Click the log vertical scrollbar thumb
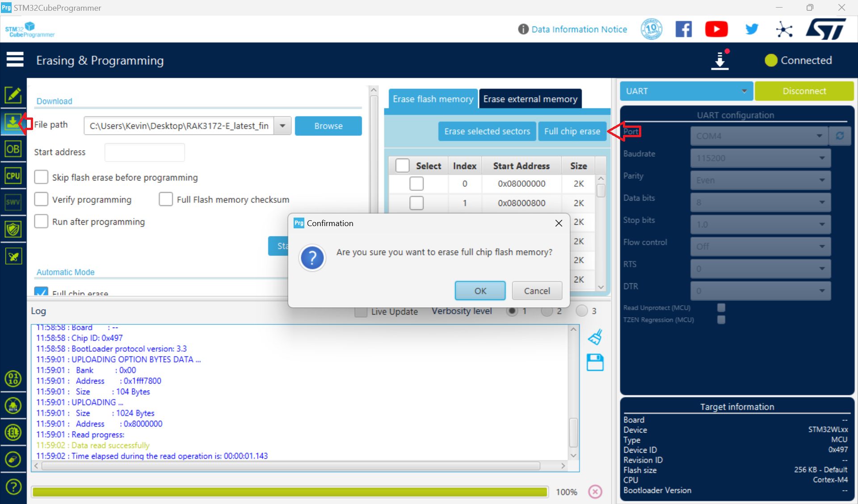Image resolution: width=858 pixels, height=504 pixels. (x=574, y=432)
